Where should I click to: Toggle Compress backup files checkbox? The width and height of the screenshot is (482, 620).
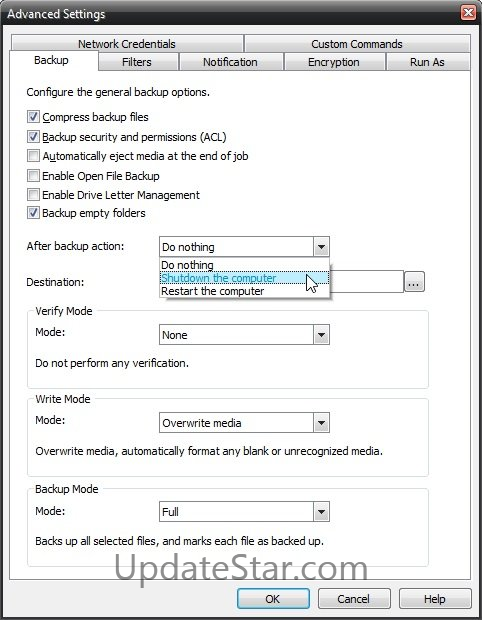[x=33, y=117]
